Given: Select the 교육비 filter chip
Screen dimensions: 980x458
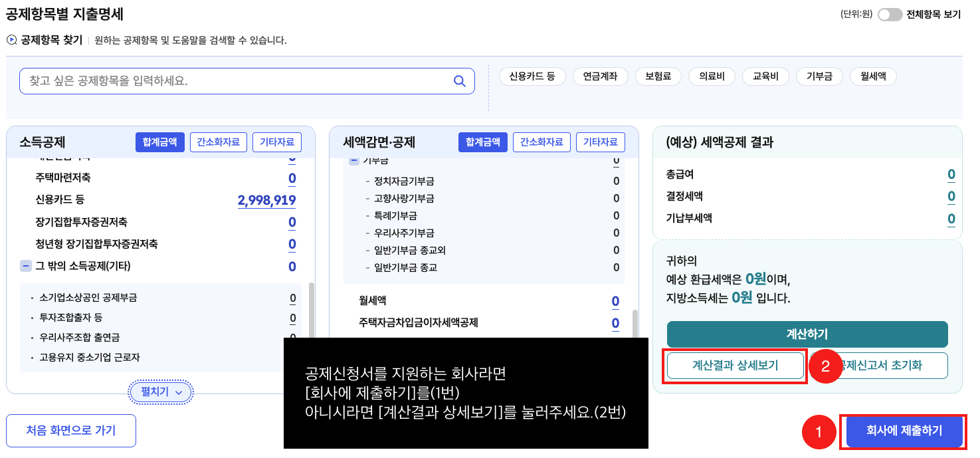Looking at the screenshot, I should click(765, 76).
